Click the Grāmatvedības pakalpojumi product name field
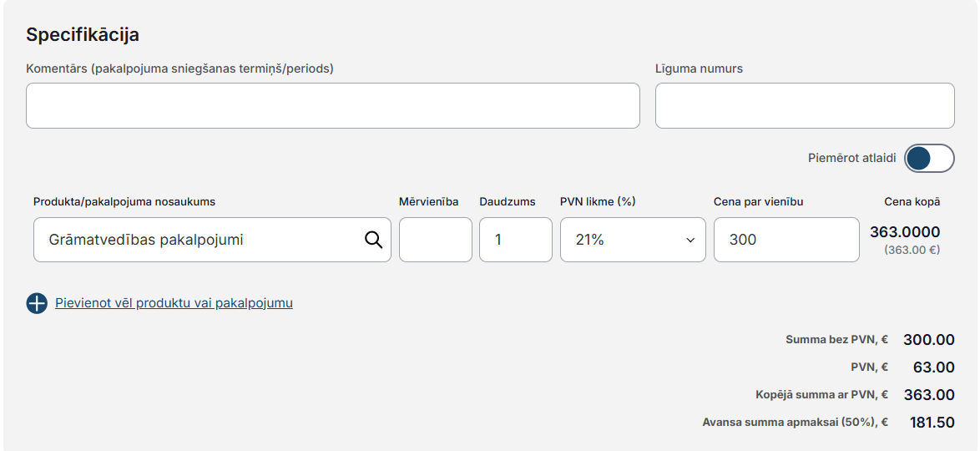Image resolution: width=980 pixels, height=451 pixels. coord(212,240)
